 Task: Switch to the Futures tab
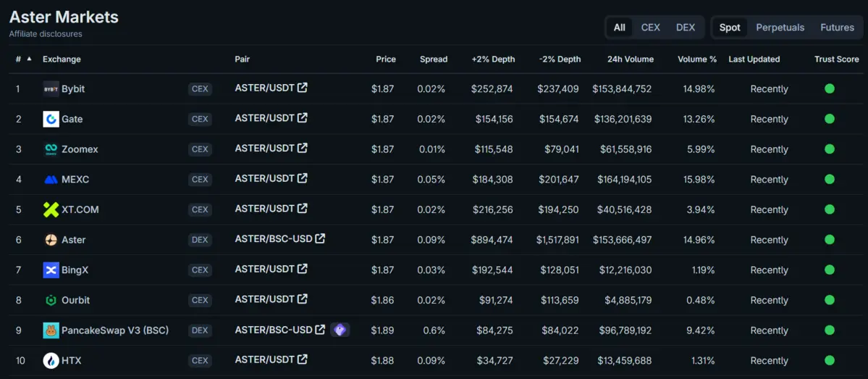coord(837,28)
